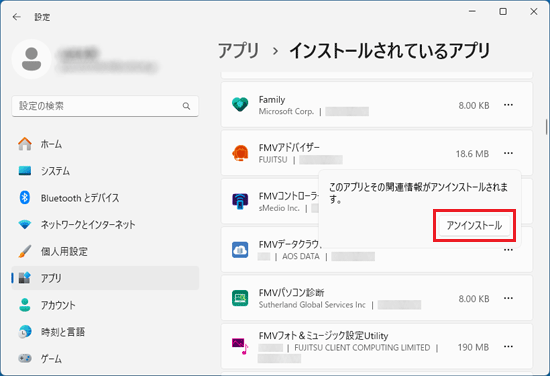Screen dimensions: 550x376
Task: Open ネットワークとインターネット settings
Action: tap(105, 224)
